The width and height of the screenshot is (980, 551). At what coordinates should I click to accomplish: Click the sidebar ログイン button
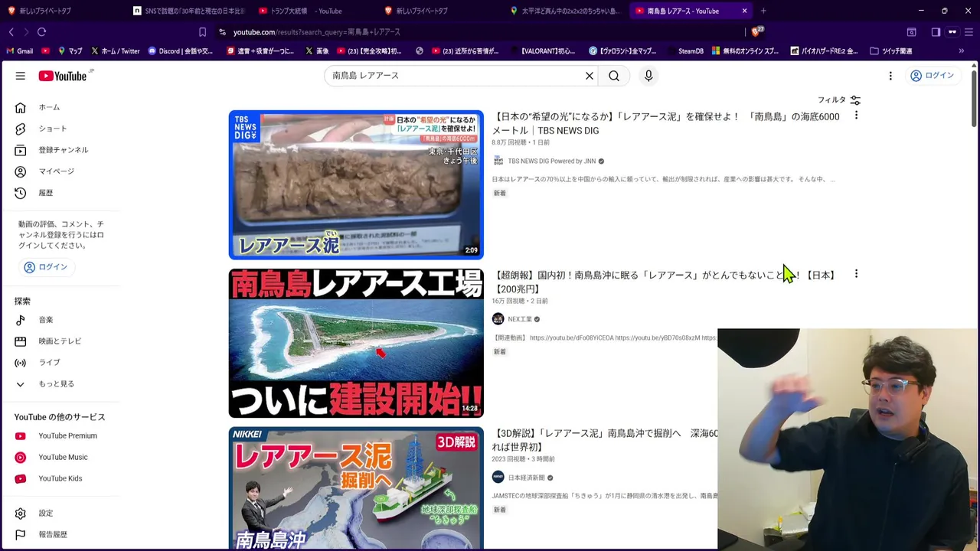(x=46, y=267)
